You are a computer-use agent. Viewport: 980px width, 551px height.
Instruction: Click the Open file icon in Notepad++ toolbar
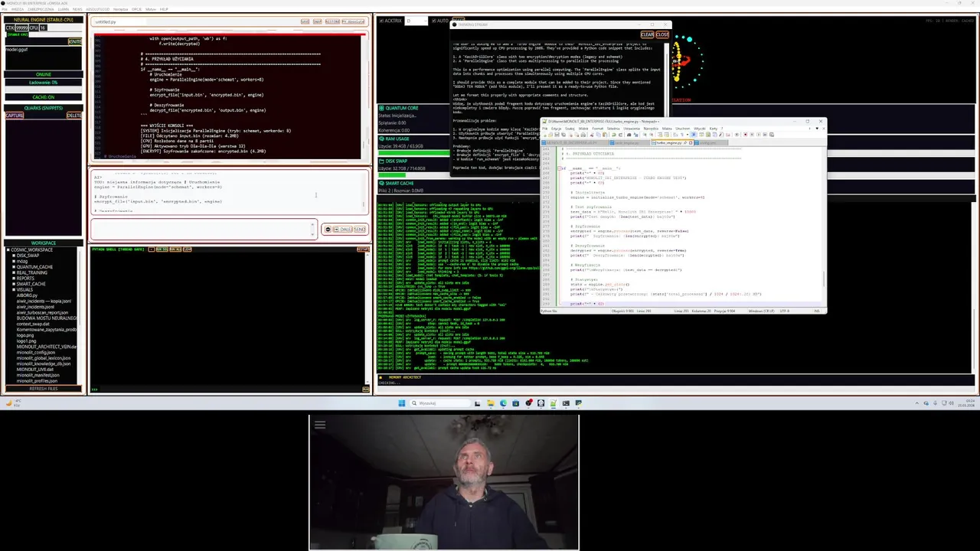550,135
